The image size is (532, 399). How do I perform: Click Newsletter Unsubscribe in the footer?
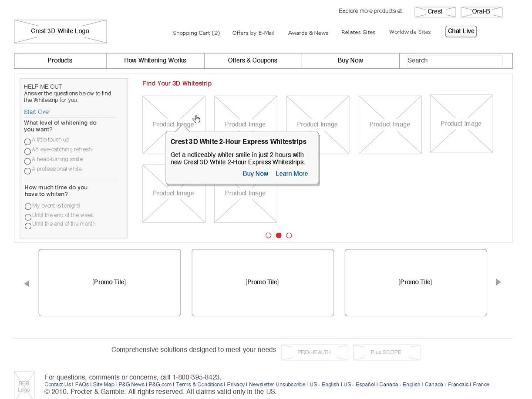(x=277, y=385)
